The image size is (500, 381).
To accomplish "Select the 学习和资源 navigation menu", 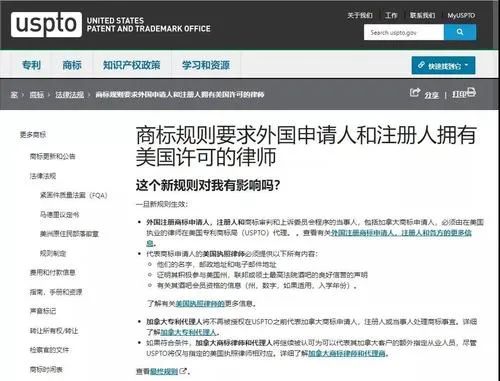I will [206, 65].
